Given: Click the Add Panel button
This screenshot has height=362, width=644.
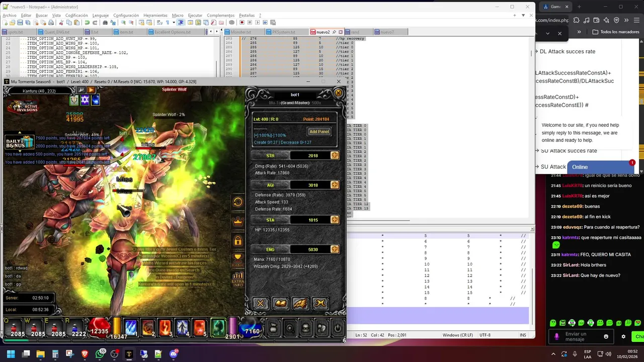Looking at the screenshot, I should (x=319, y=132).
